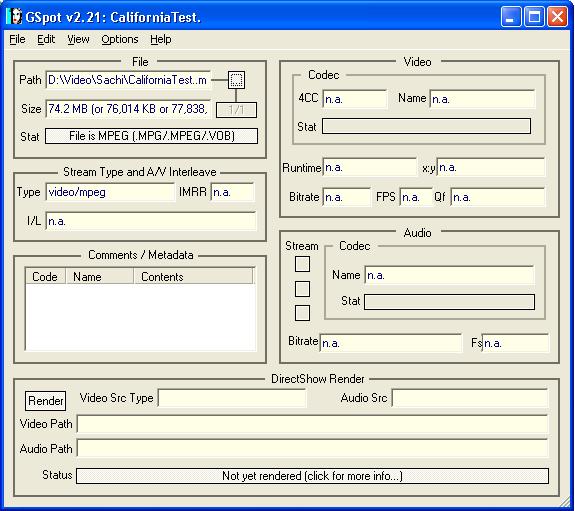This screenshot has height=511, width=575.
Task: Toggle the second audio Stream checkbox
Action: (302, 289)
